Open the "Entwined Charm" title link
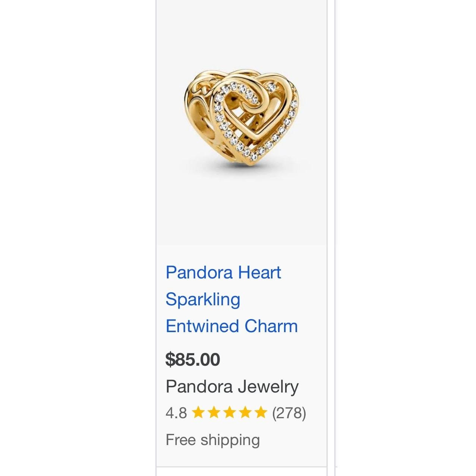This screenshot has height=476, width=476. pyautogui.click(x=231, y=326)
